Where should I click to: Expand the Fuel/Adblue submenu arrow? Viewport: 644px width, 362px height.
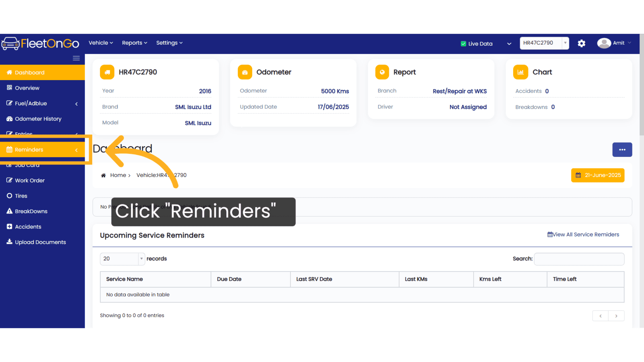[x=76, y=104]
